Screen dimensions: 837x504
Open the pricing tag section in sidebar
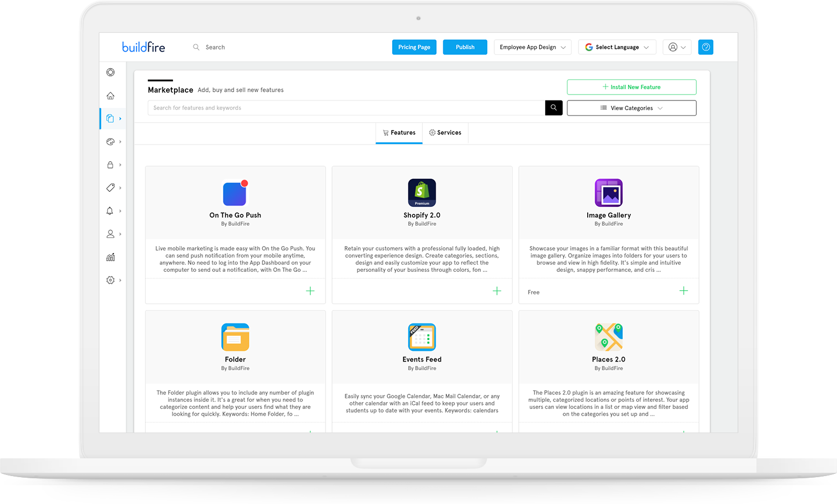click(x=111, y=188)
